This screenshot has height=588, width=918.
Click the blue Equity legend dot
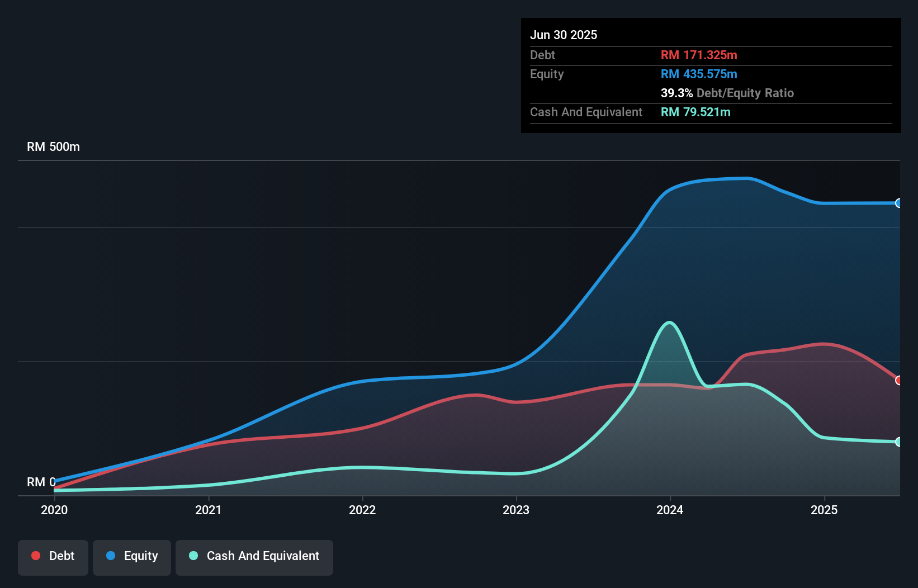111,556
